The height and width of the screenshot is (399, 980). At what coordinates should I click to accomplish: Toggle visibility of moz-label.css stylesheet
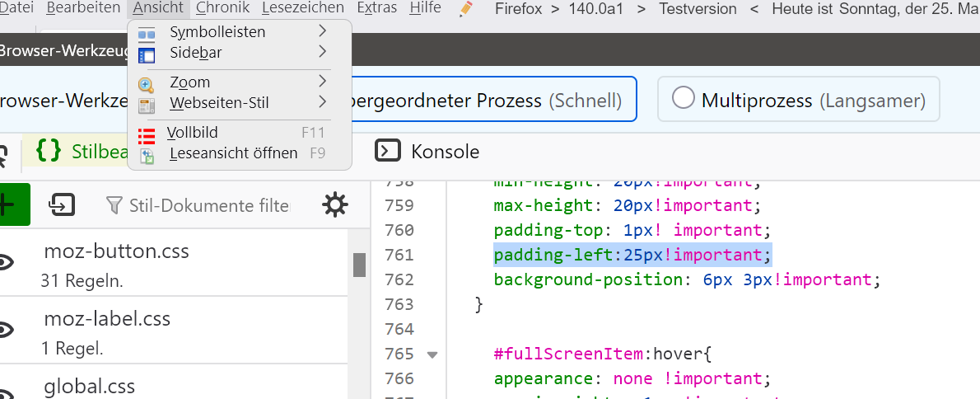pos(6,330)
